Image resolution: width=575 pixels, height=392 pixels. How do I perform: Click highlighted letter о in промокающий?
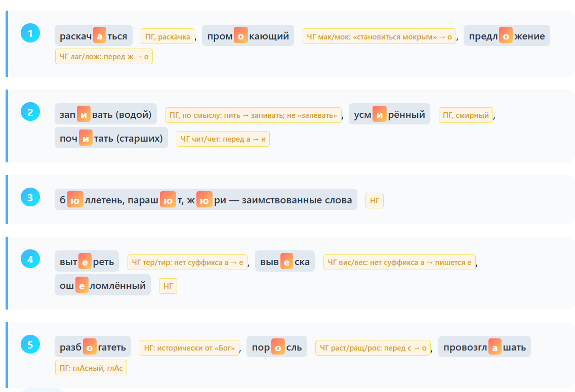241,35
